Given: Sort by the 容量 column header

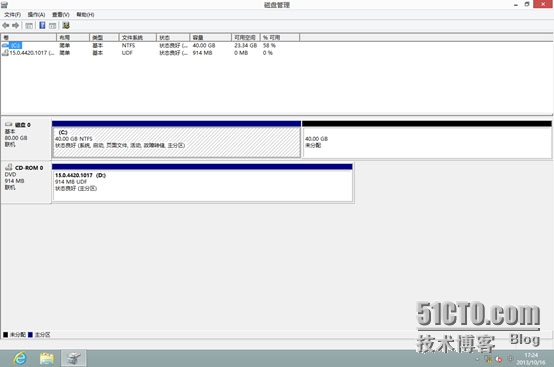Looking at the screenshot, I should coord(211,37).
